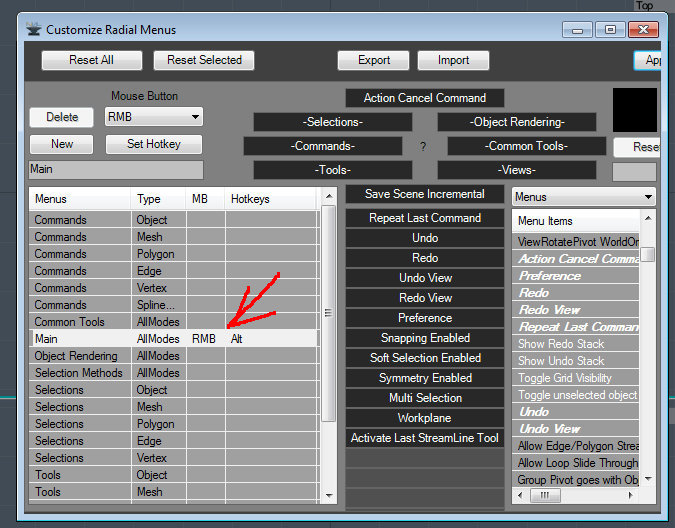
Task: Click Symmetry Enabled entry
Action: click(x=425, y=378)
